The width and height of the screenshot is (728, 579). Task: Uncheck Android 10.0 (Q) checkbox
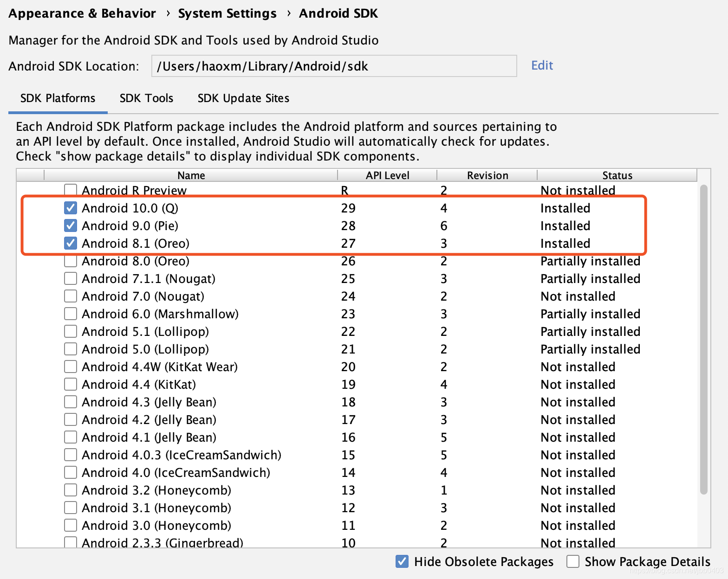point(71,208)
